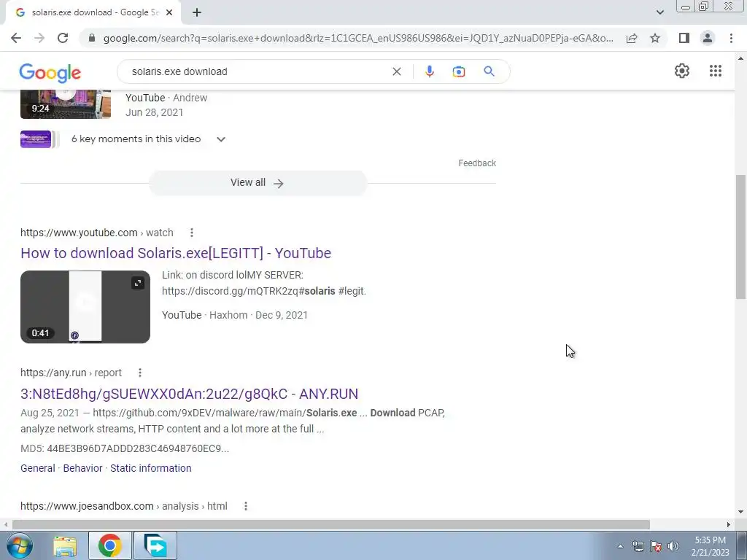The height and width of the screenshot is (560, 747).
Task: Click the browser forward arrow
Action: click(39, 38)
